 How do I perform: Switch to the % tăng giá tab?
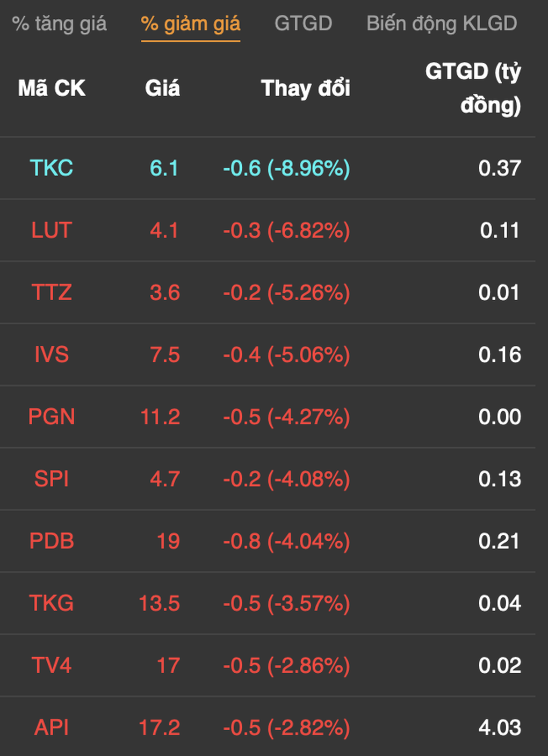pos(60,24)
